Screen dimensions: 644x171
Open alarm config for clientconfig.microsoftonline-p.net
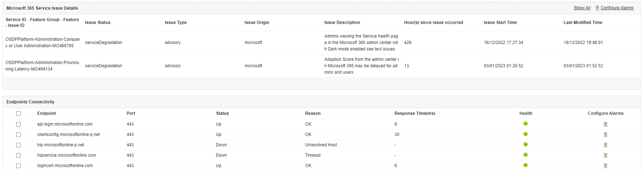tap(605, 135)
